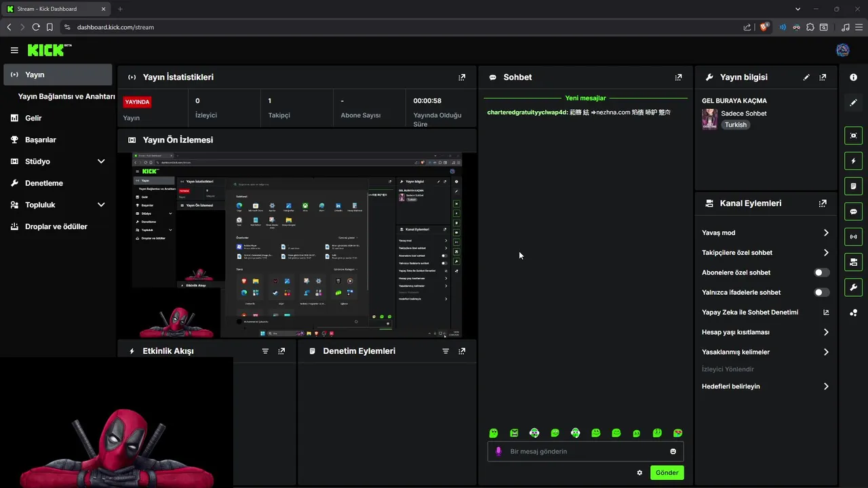Open the external link for Yapay Zeka ile Sohbet Denetimi

826,312
